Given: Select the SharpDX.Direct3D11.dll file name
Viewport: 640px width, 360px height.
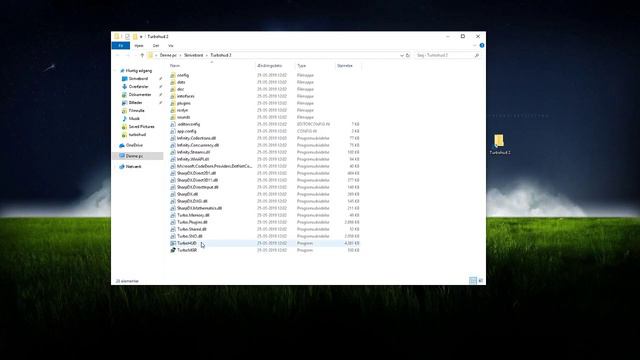Looking at the screenshot, I should tap(197, 180).
